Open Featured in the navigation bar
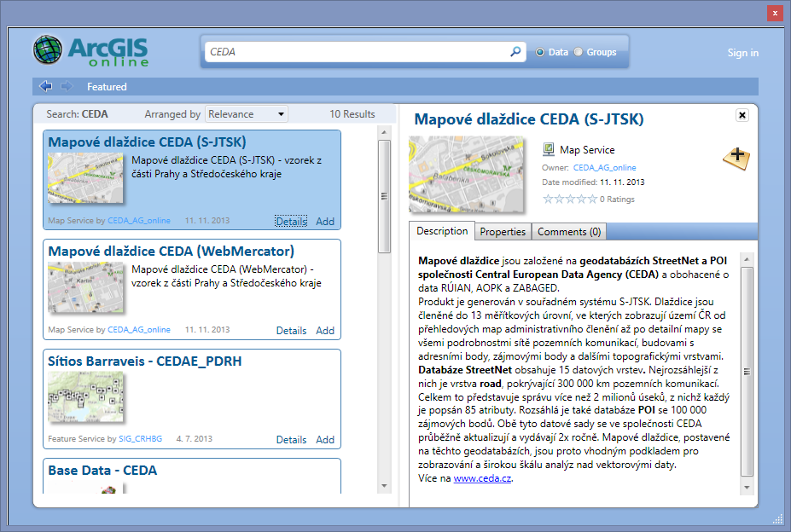Image resolution: width=791 pixels, height=532 pixels. (107, 87)
